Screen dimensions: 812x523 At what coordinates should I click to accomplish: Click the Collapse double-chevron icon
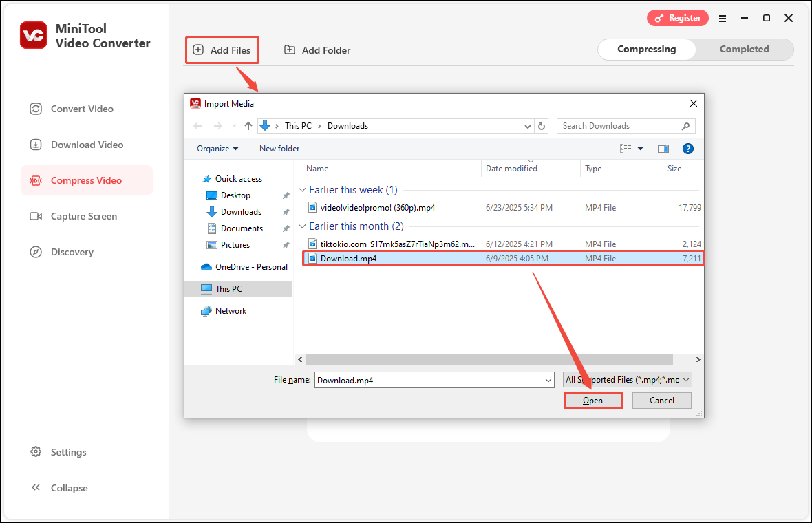pyautogui.click(x=36, y=487)
